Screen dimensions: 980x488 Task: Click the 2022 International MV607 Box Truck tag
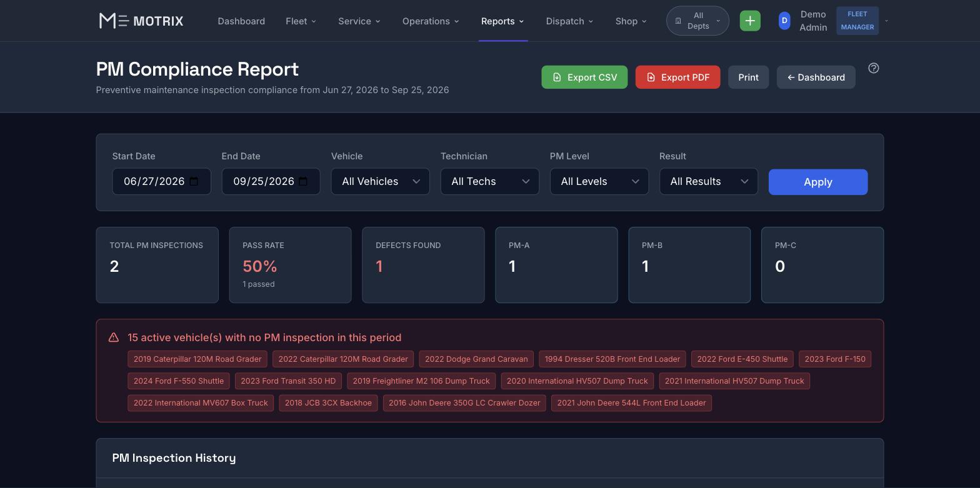201,403
